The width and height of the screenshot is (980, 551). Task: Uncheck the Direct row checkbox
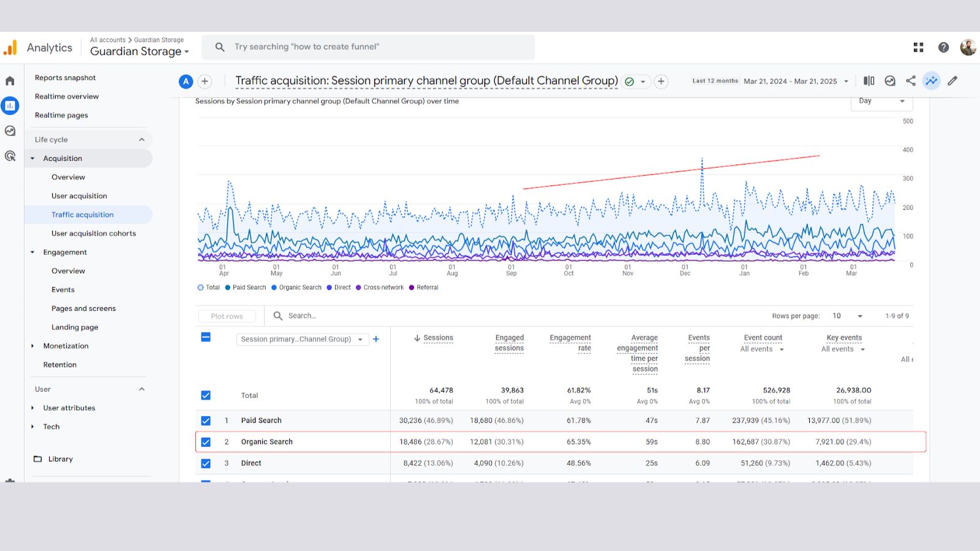tap(206, 463)
